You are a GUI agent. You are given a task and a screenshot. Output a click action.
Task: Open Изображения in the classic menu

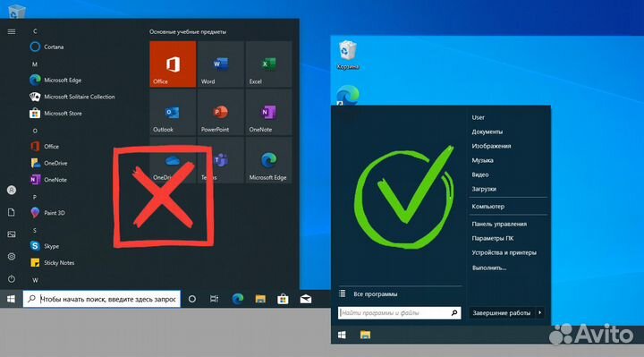coord(491,146)
